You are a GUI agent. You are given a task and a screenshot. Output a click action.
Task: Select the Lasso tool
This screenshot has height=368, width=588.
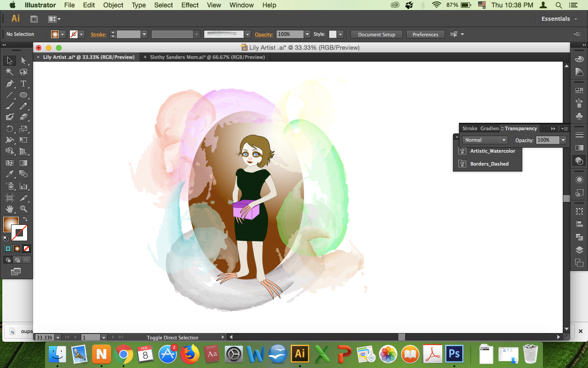click(23, 72)
